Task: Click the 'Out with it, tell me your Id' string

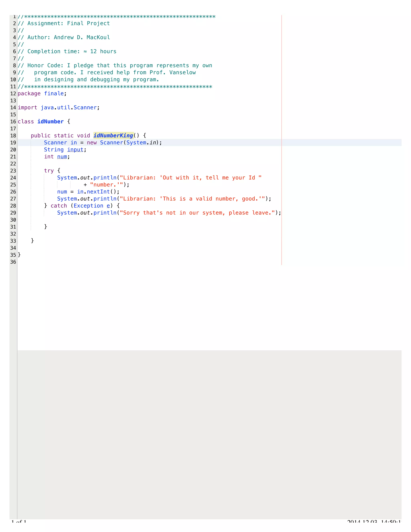Action: coord(191,178)
